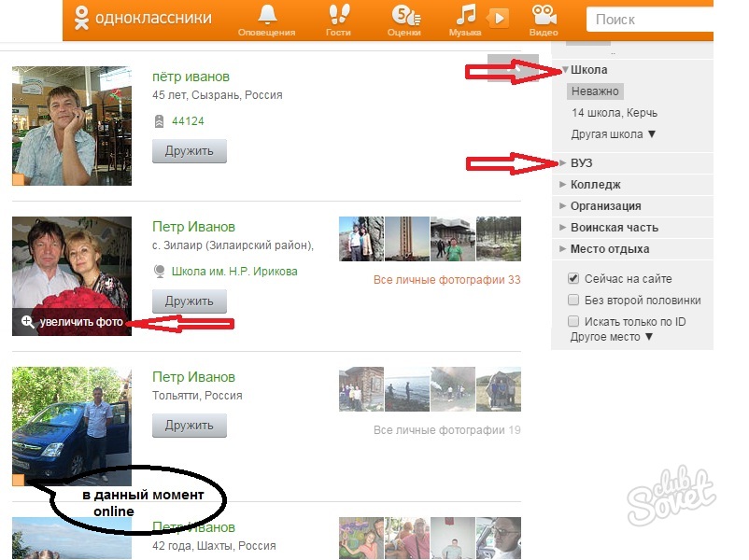
Task: Collapse the Школа filter section
Action: [588, 70]
